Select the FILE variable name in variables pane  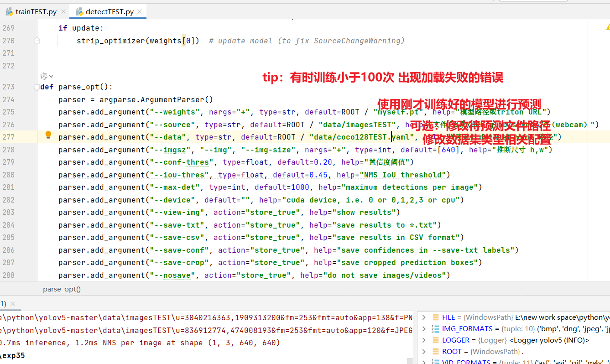point(448,317)
